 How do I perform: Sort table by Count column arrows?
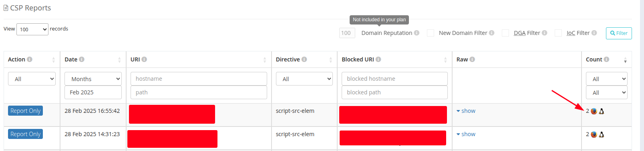click(625, 60)
